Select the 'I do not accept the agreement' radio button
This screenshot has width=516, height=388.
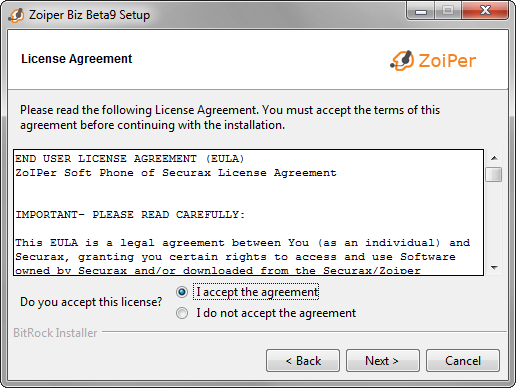click(182, 313)
